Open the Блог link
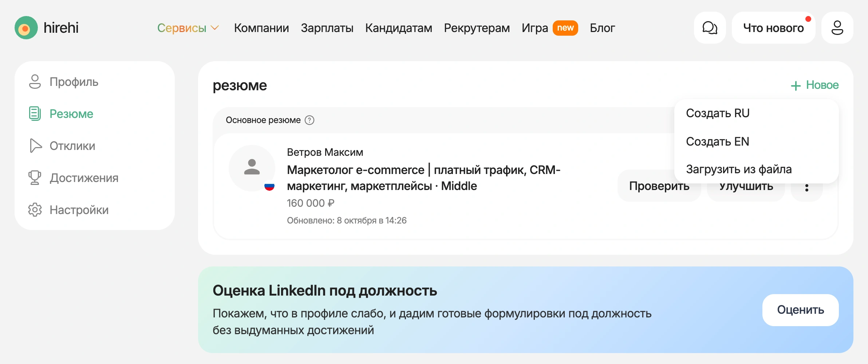The width and height of the screenshot is (868, 364). point(602,28)
